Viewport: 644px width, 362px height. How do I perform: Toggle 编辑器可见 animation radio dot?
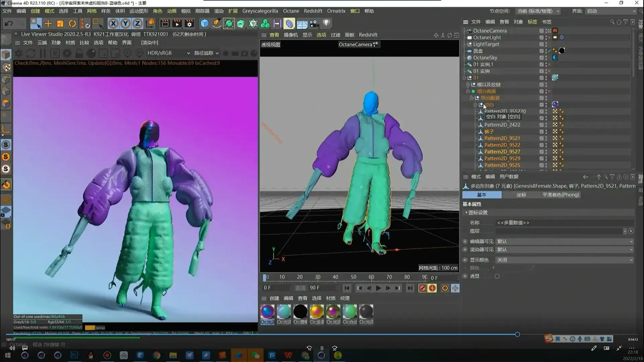pyautogui.click(x=465, y=241)
